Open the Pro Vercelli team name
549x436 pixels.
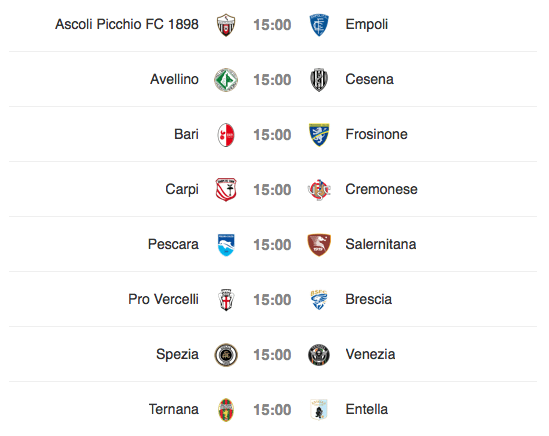pos(164,299)
